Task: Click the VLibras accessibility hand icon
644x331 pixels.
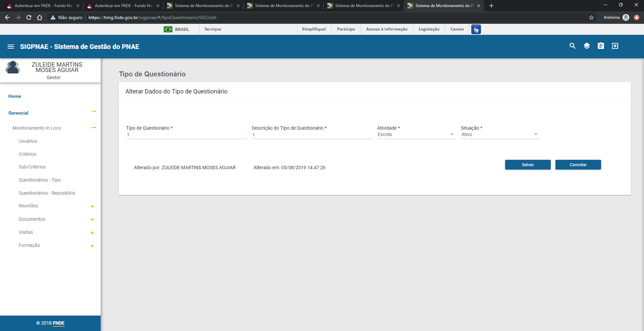Action: 476,29
